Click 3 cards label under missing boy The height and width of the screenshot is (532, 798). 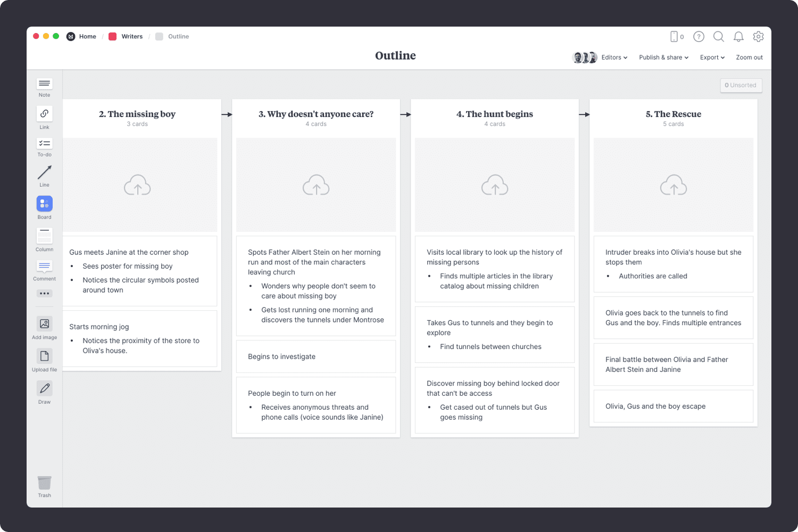[137, 124]
